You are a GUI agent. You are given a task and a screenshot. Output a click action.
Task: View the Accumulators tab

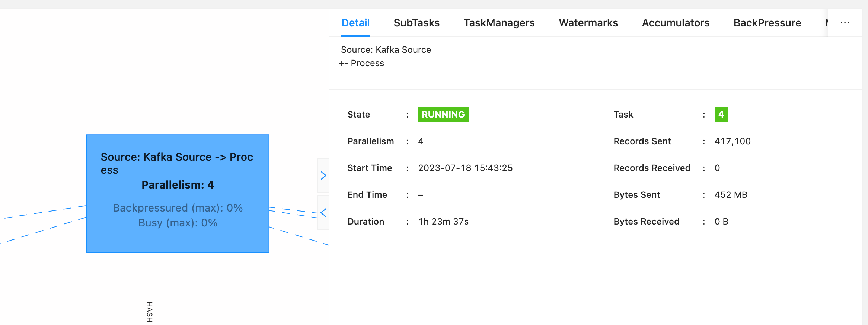pos(676,23)
